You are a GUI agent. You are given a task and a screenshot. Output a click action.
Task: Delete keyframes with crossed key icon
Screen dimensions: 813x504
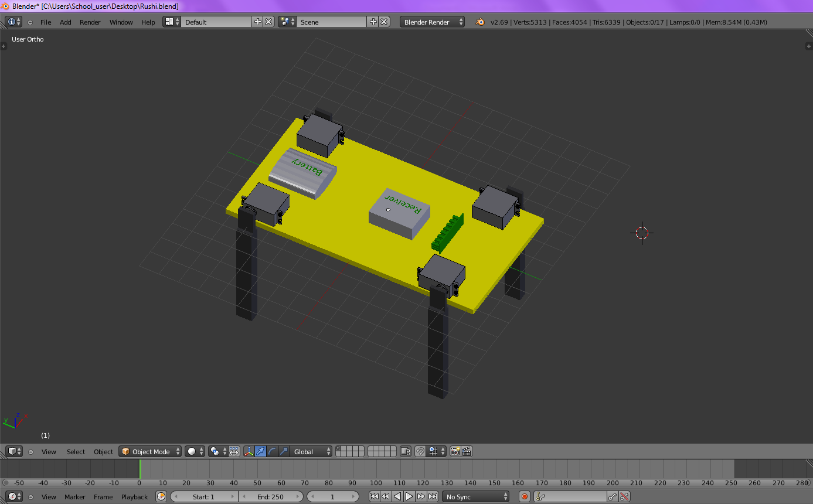624,496
